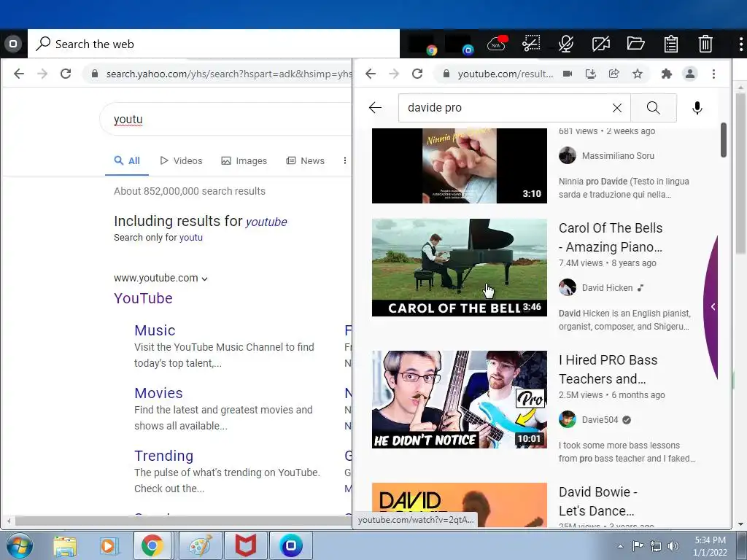
Task: Click the install app icon in address bar
Action: coord(591,74)
